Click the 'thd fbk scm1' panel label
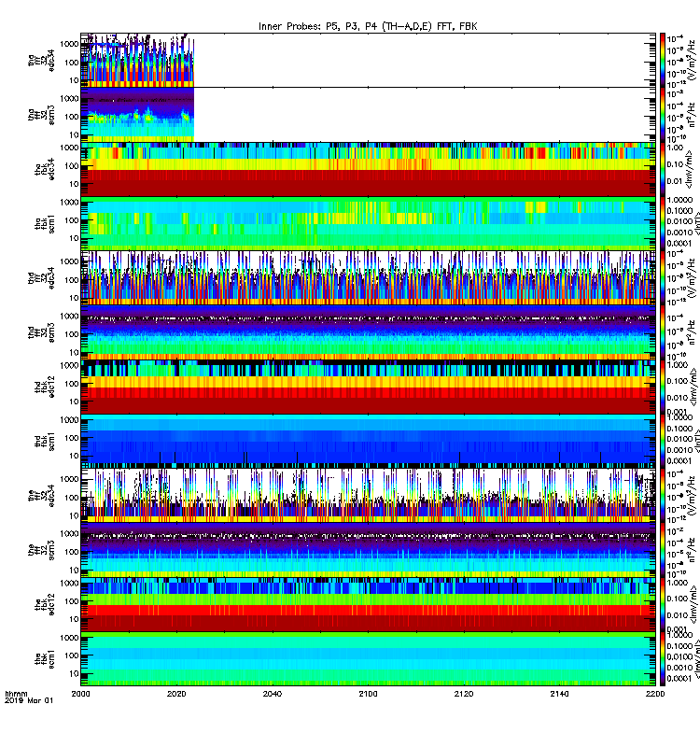 click(x=45, y=442)
